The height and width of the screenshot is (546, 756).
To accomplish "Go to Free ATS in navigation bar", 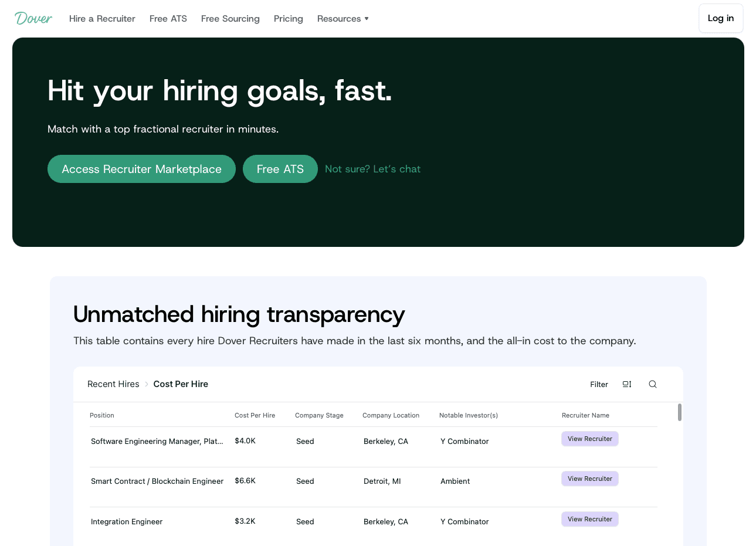I will click(x=168, y=19).
